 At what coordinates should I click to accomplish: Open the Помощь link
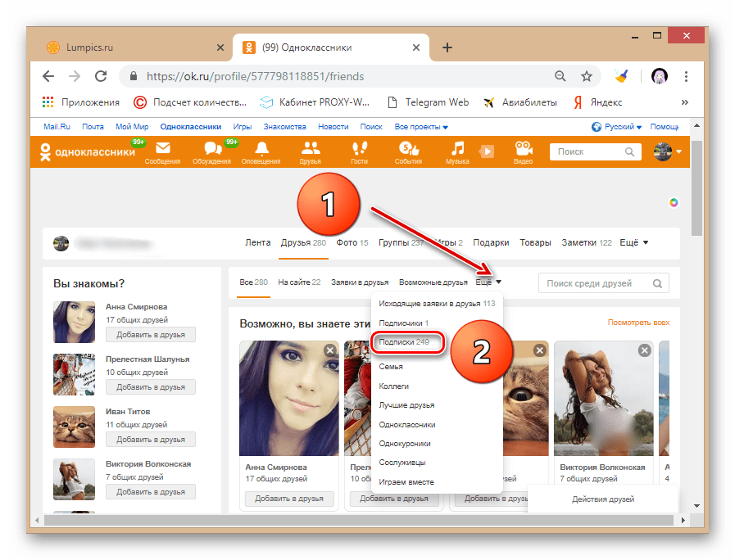point(665,127)
